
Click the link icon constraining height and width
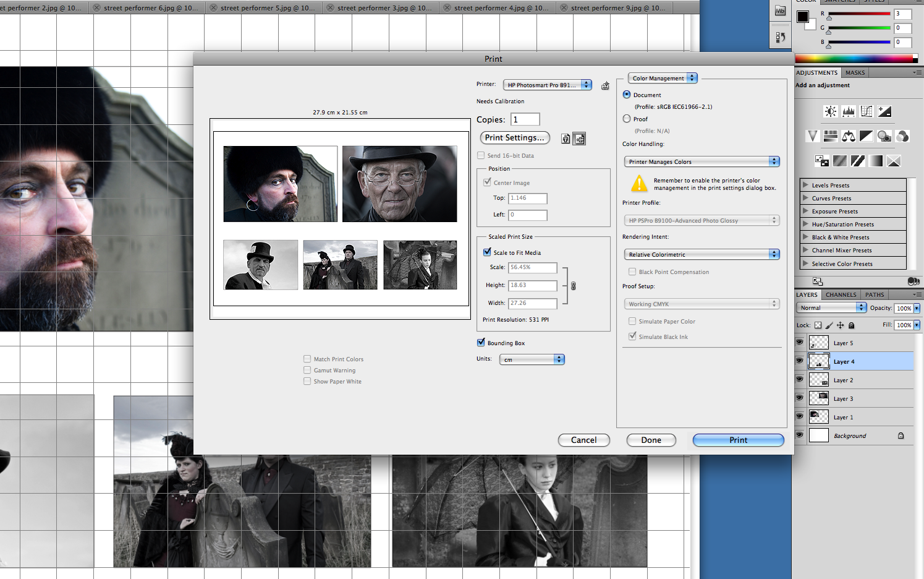574,286
